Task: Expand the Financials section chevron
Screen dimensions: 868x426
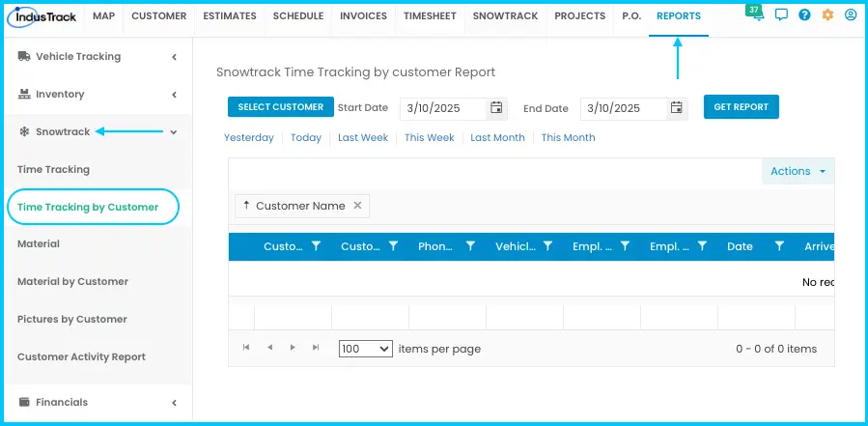Action: 174,403
